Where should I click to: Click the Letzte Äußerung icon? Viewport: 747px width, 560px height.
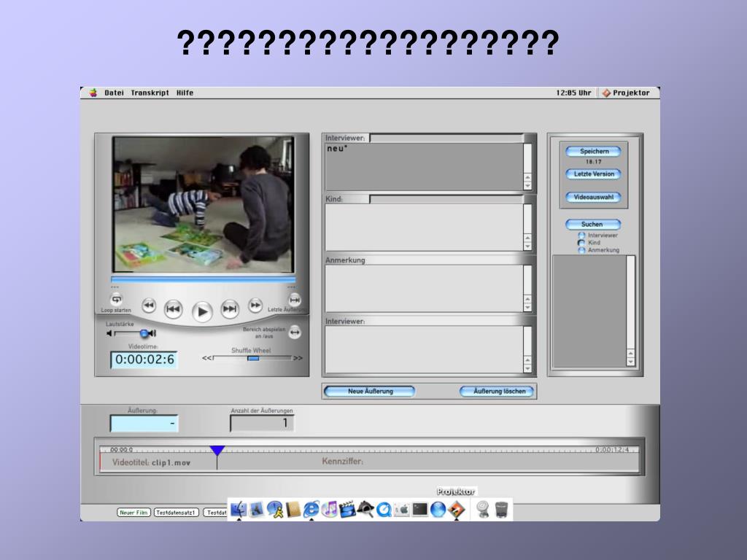[295, 300]
